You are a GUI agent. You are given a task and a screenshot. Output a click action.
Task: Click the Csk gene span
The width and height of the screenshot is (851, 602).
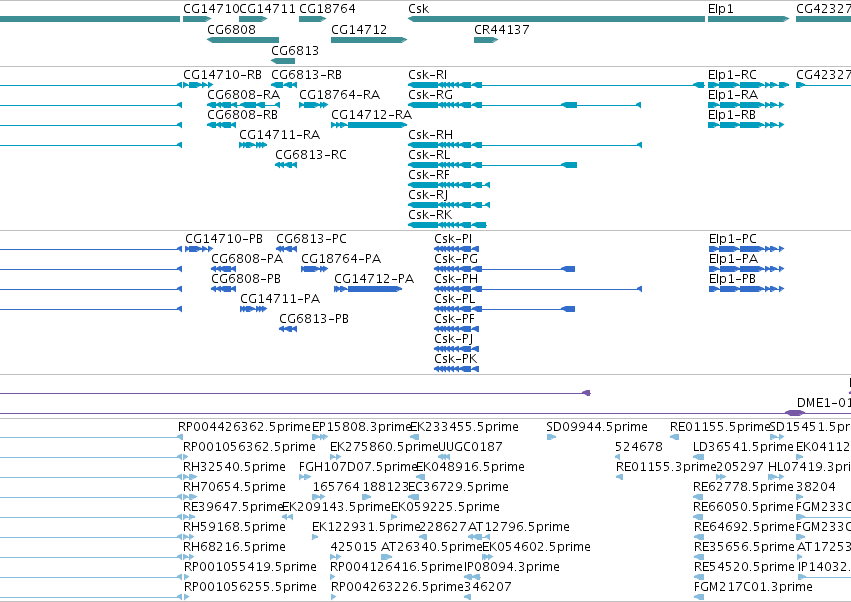pyautogui.click(x=556, y=19)
